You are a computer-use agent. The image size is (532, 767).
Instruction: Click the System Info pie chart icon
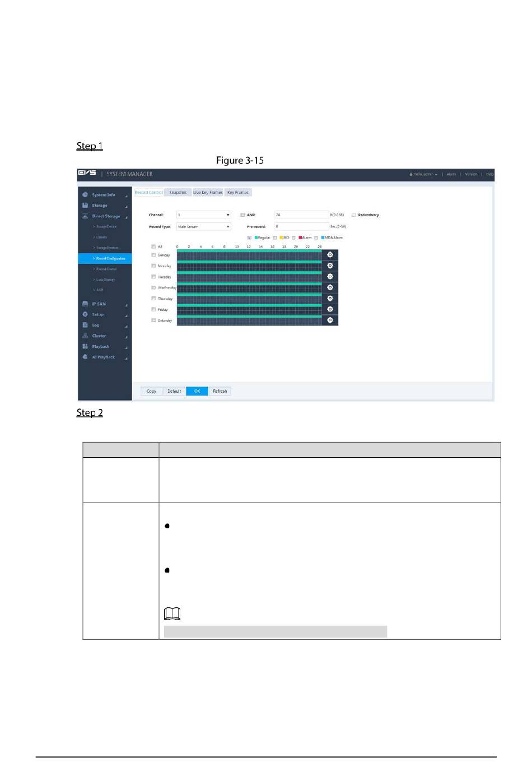pos(85,195)
